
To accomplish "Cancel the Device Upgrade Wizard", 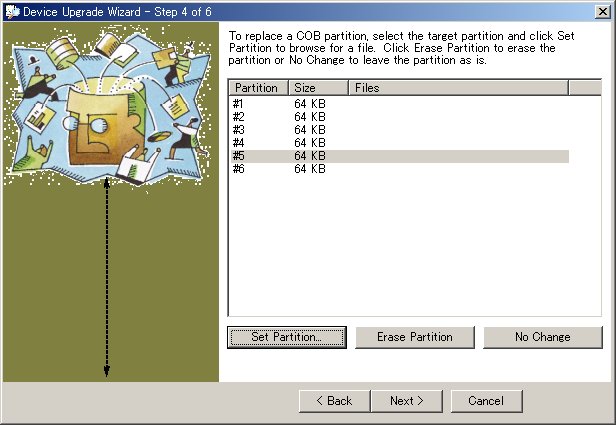I will coord(486,401).
